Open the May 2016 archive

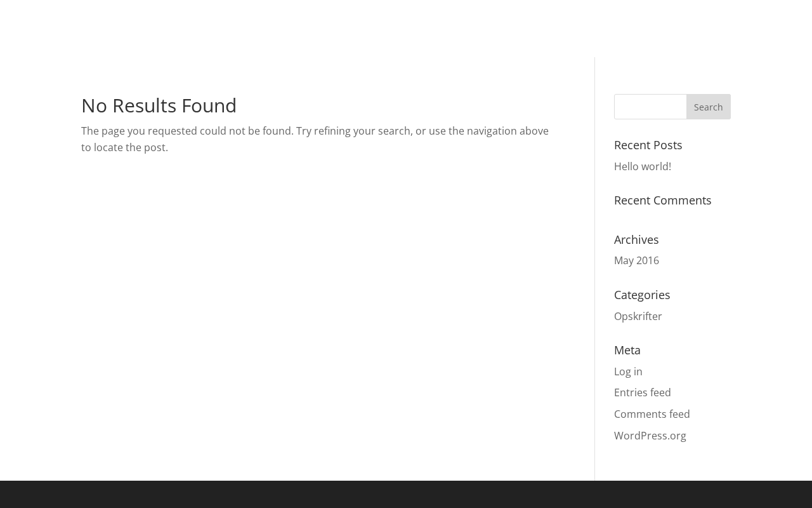point(636,260)
